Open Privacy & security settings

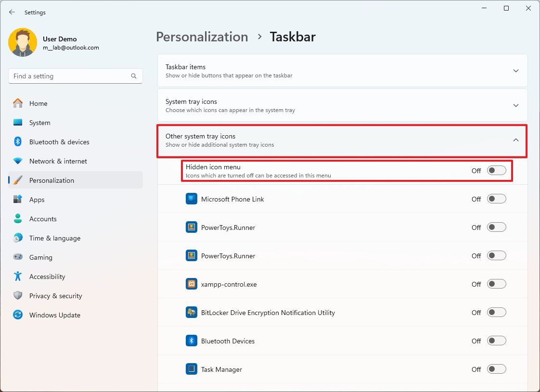coord(55,296)
